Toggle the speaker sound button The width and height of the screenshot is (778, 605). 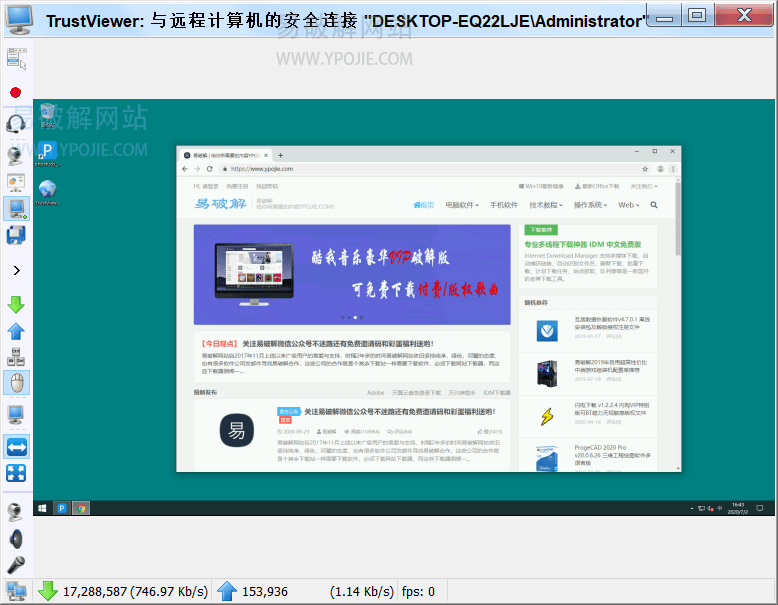[x=16, y=539]
